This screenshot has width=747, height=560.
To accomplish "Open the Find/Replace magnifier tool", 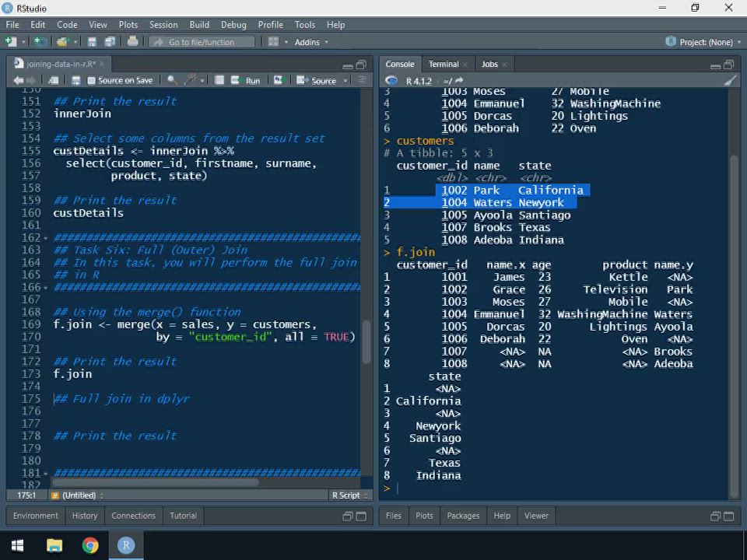I will click(x=172, y=80).
